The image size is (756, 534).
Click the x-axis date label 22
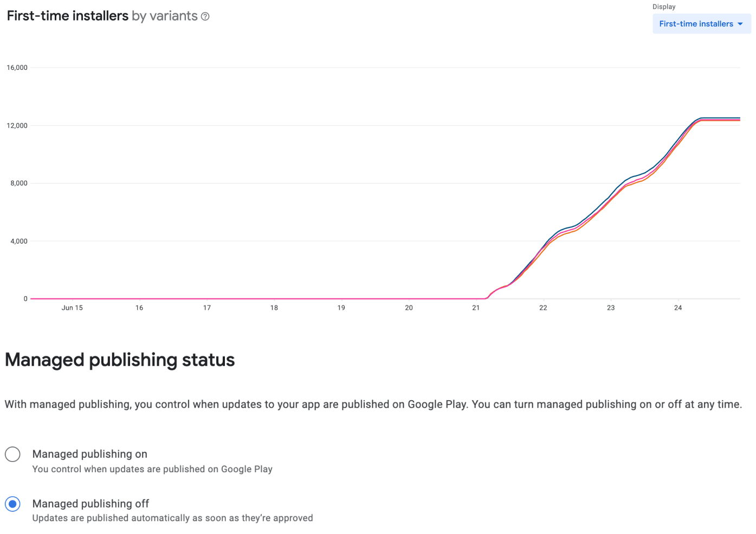(x=543, y=308)
